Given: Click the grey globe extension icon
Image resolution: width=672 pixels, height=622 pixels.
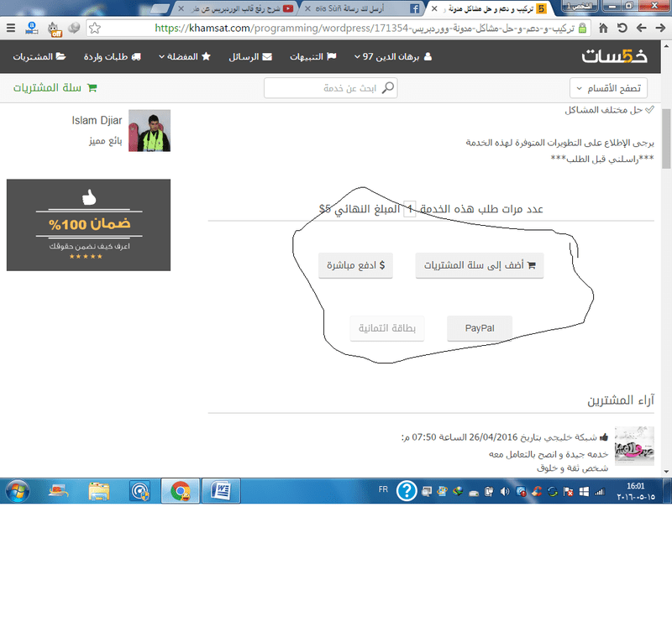Looking at the screenshot, I should pos(74,28).
